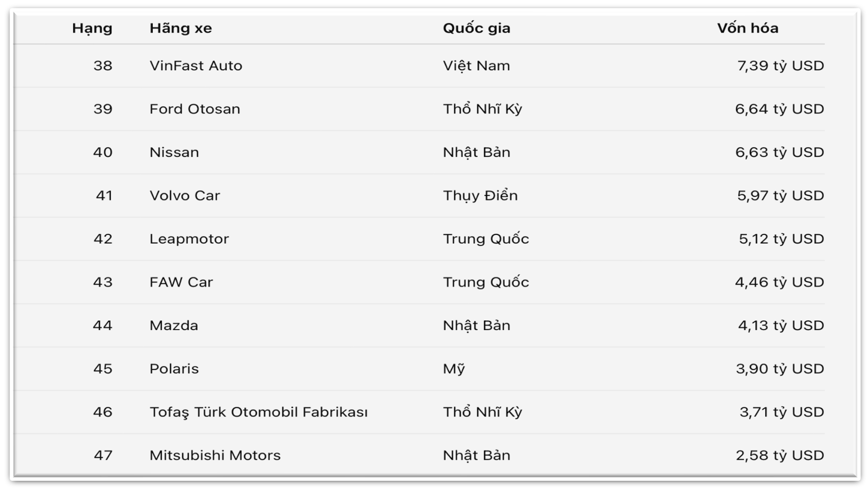Click the FAW Car cell
This screenshot has width=868, height=488.
(181, 282)
